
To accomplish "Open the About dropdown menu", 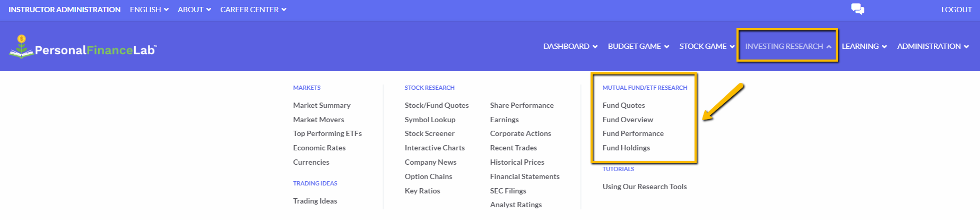I will pyautogui.click(x=194, y=10).
